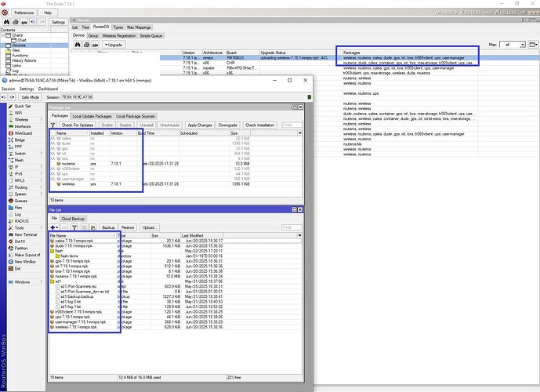This screenshot has height=392, width=540.
Task: Open the Upgrade dropdown button
Action: pyautogui.click(x=114, y=45)
